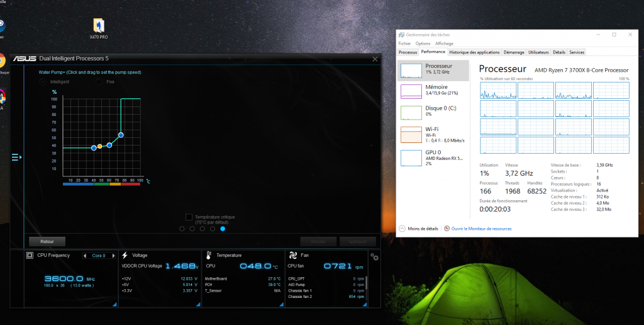Viewport: 644px width, 325px height.
Task: Click the Appliquer button
Action: [358, 241]
